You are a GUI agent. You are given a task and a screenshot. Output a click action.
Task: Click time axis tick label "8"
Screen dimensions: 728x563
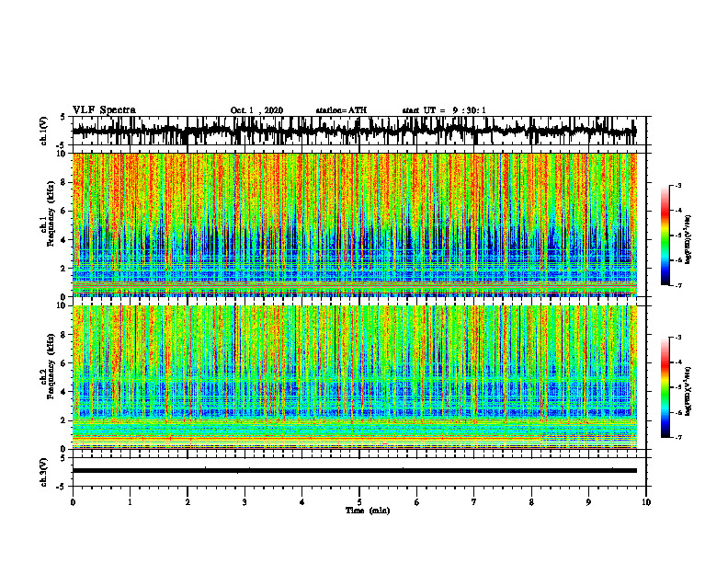point(531,502)
